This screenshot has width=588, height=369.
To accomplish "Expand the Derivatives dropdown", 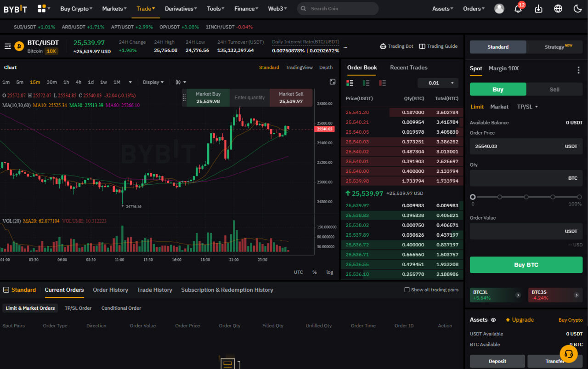I will pos(181,8).
